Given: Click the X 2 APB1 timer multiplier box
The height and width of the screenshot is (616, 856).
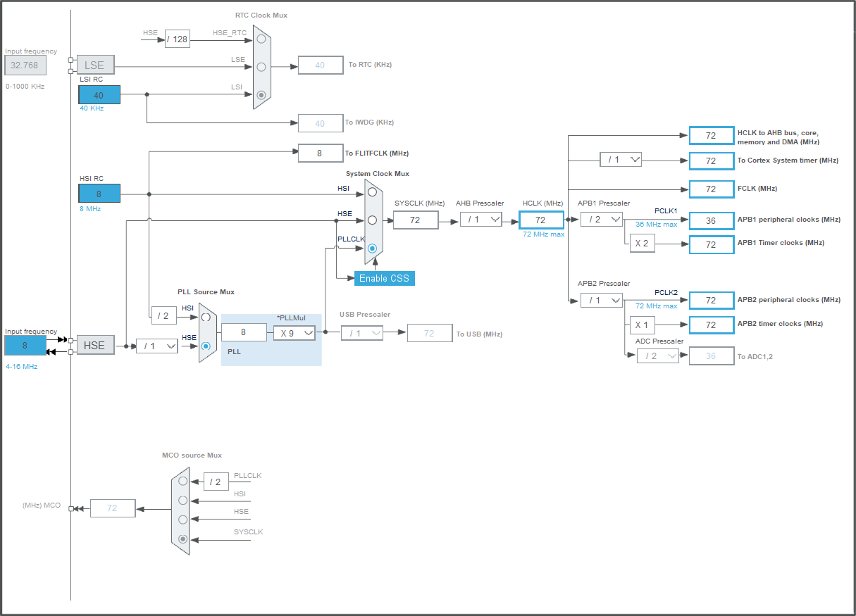Looking at the screenshot, I should pyautogui.click(x=642, y=244).
